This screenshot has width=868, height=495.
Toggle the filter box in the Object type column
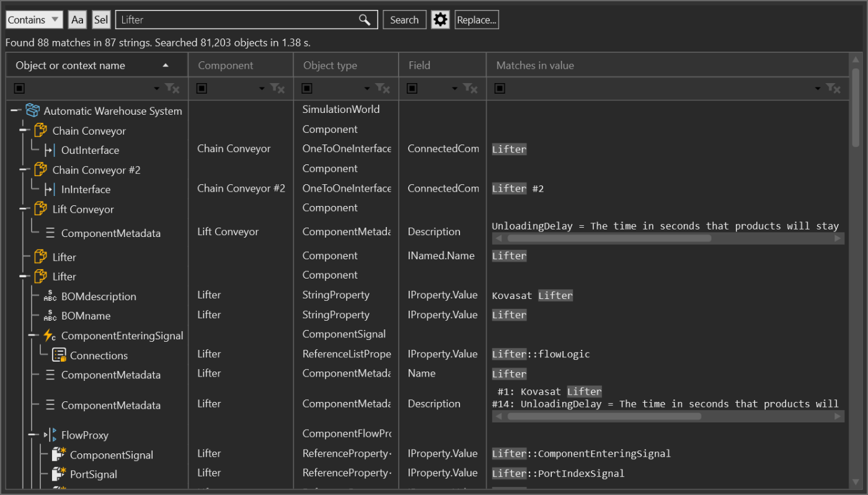[307, 89]
